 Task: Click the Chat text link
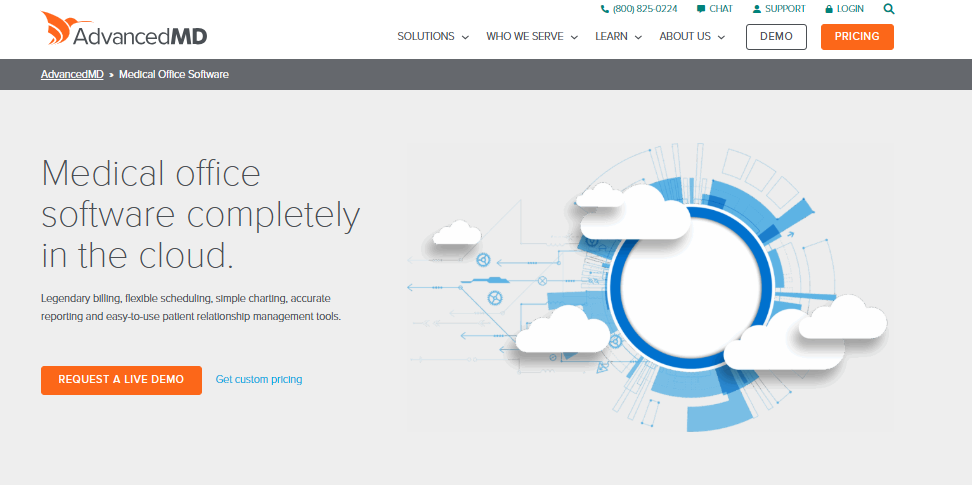(x=721, y=9)
